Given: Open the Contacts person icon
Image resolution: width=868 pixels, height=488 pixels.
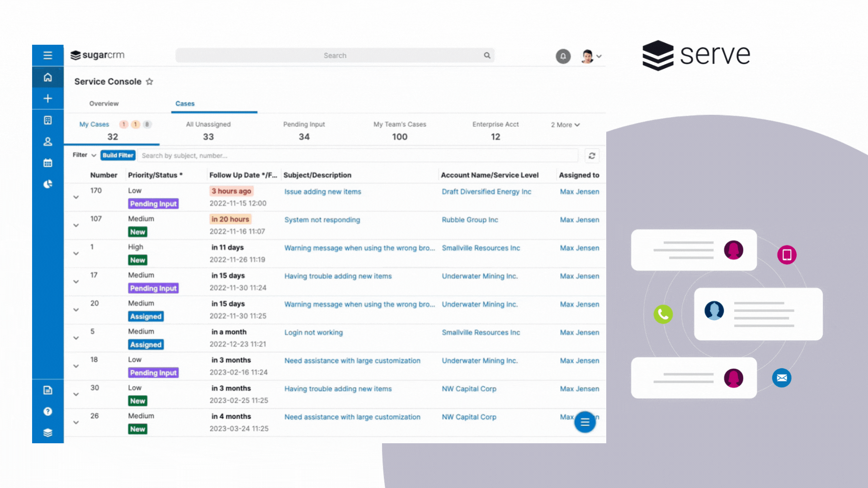Looking at the screenshot, I should pos(47,141).
